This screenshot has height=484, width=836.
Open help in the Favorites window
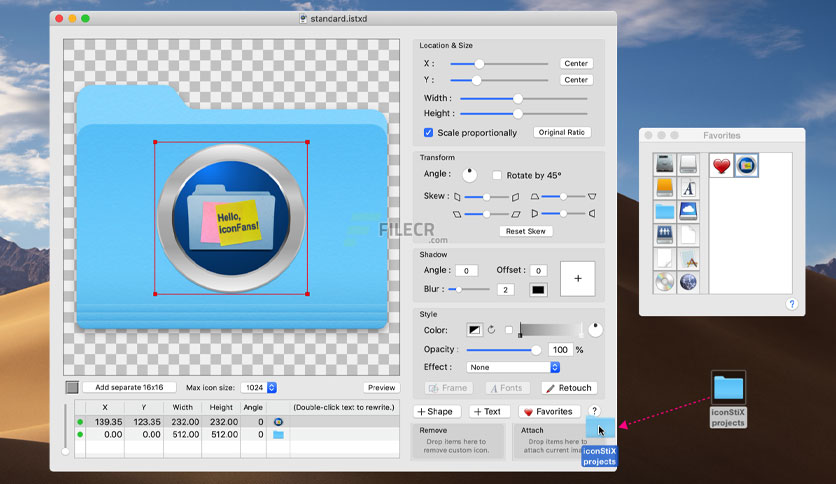792,304
